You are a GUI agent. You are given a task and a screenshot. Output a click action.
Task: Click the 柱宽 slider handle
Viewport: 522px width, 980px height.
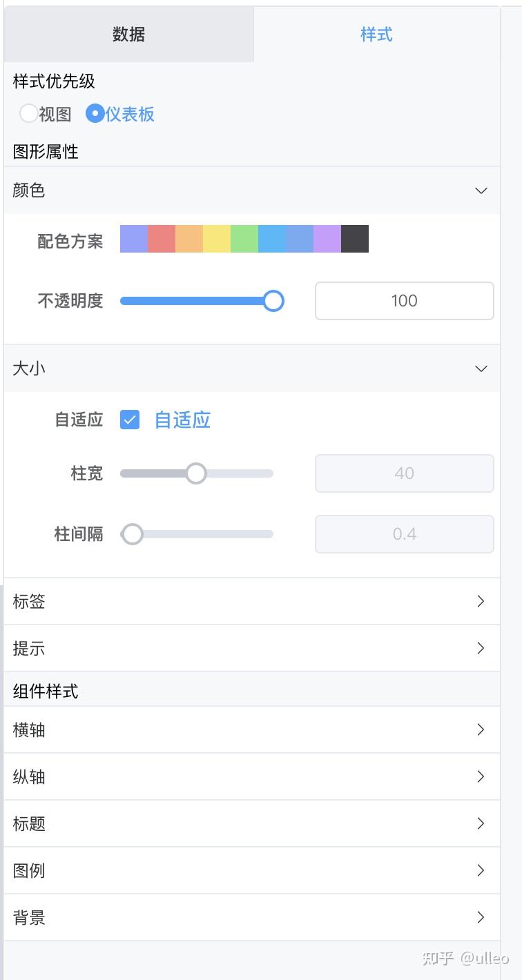[196, 473]
